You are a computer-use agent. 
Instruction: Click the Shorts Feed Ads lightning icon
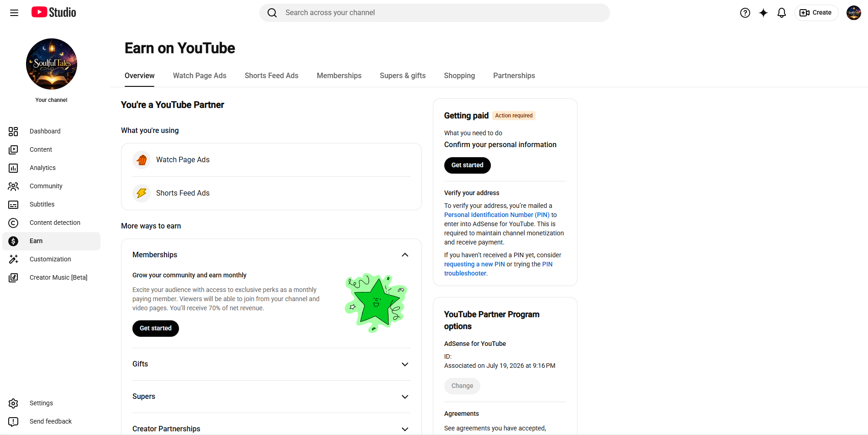(142, 193)
